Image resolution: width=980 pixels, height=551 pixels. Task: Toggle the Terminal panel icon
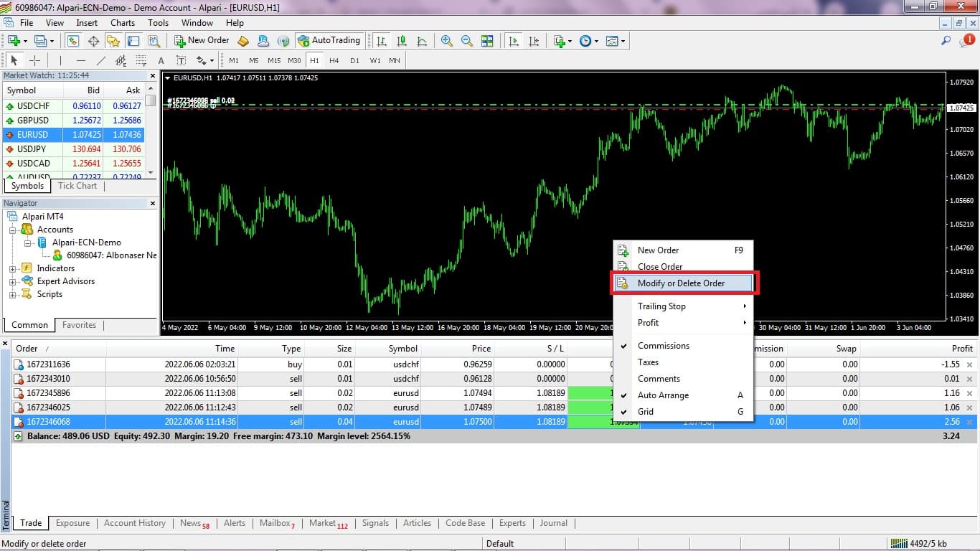(133, 41)
